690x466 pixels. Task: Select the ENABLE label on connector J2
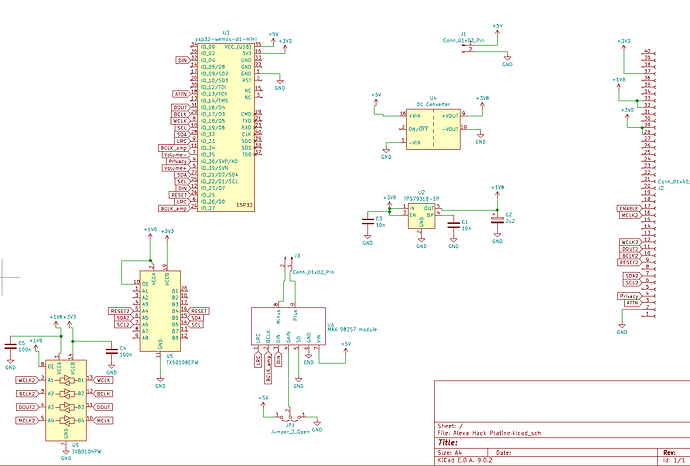[x=629, y=209]
